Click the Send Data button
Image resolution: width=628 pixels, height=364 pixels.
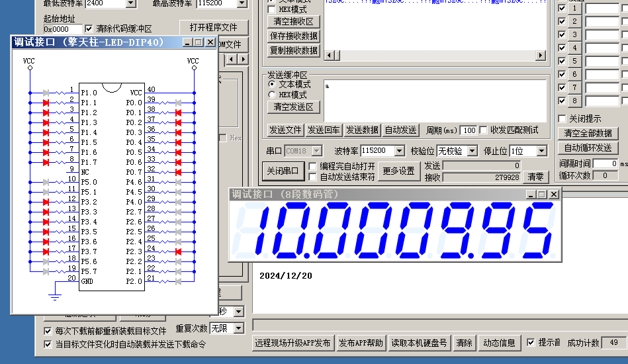point(362,130)
